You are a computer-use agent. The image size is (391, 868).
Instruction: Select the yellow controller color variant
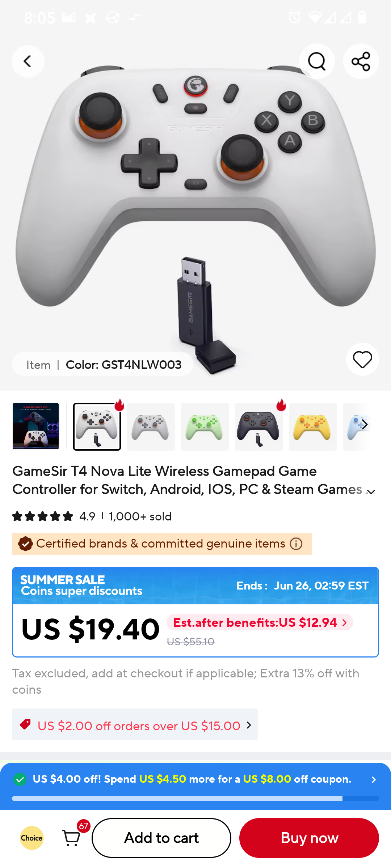(313, 427)
